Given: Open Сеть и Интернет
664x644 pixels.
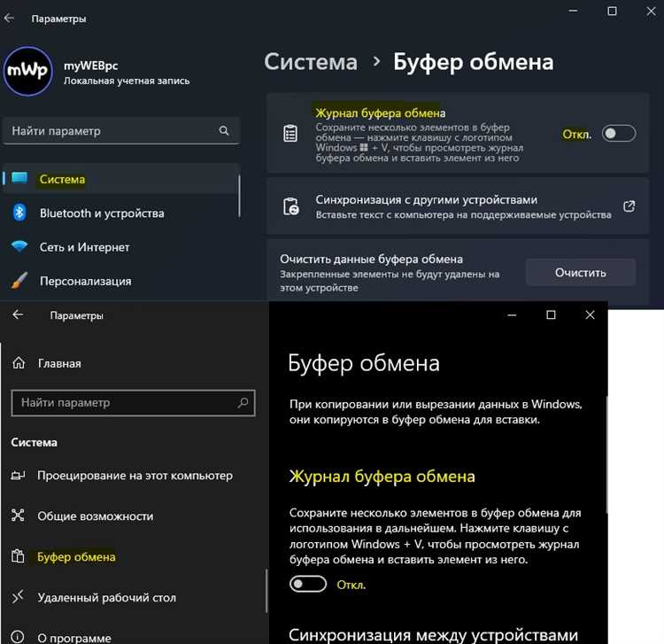Looking at the screenshot, I should (x=121, y=246).
